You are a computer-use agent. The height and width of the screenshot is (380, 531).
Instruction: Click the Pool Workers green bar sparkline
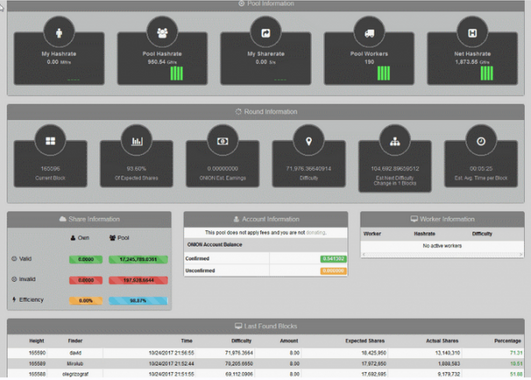(x=384, y=73)
